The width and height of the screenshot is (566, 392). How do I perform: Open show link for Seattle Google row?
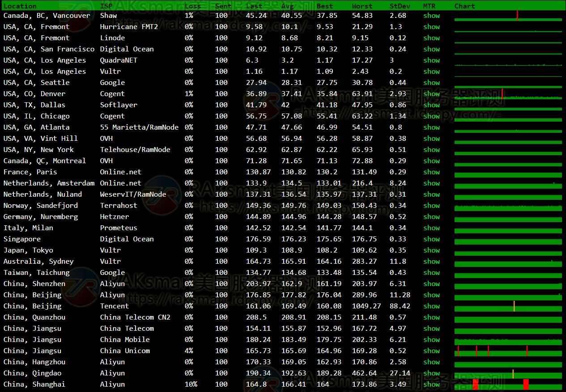tap(431, 83)
